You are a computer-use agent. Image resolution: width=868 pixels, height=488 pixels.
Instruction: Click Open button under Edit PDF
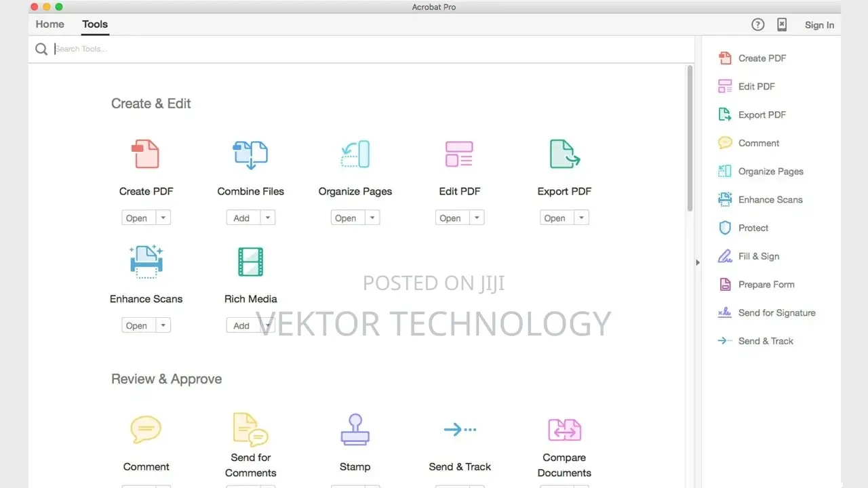point(452,218)
